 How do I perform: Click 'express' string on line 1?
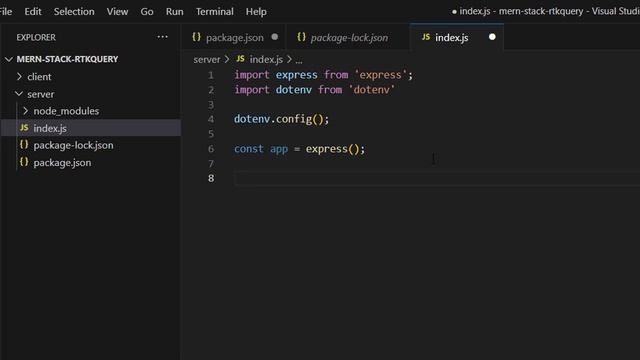point(380,75)
